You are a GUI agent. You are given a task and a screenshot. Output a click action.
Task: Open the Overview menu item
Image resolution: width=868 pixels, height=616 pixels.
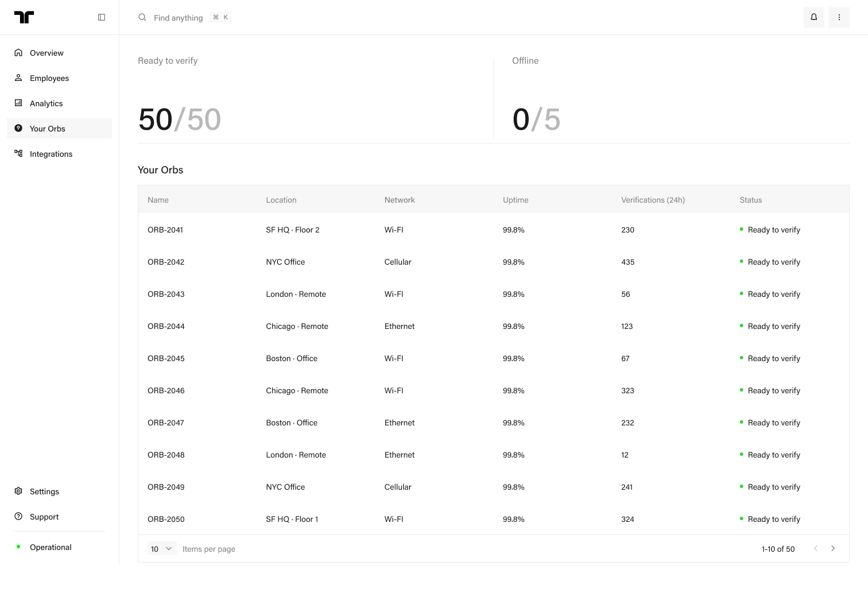pyautogui.click(x=60, y=53)
